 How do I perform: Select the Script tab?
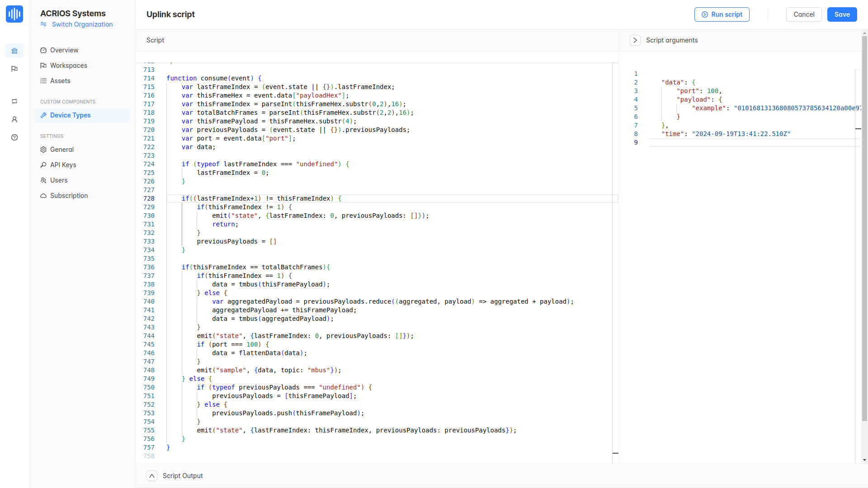pos(155,40)
